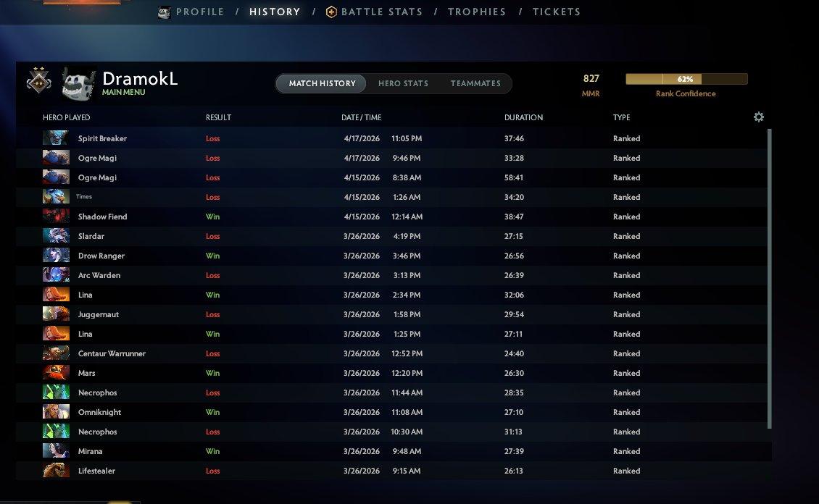Switch to the History tab
The height and width of the screenshot is (504, 819).
(275, 12)
